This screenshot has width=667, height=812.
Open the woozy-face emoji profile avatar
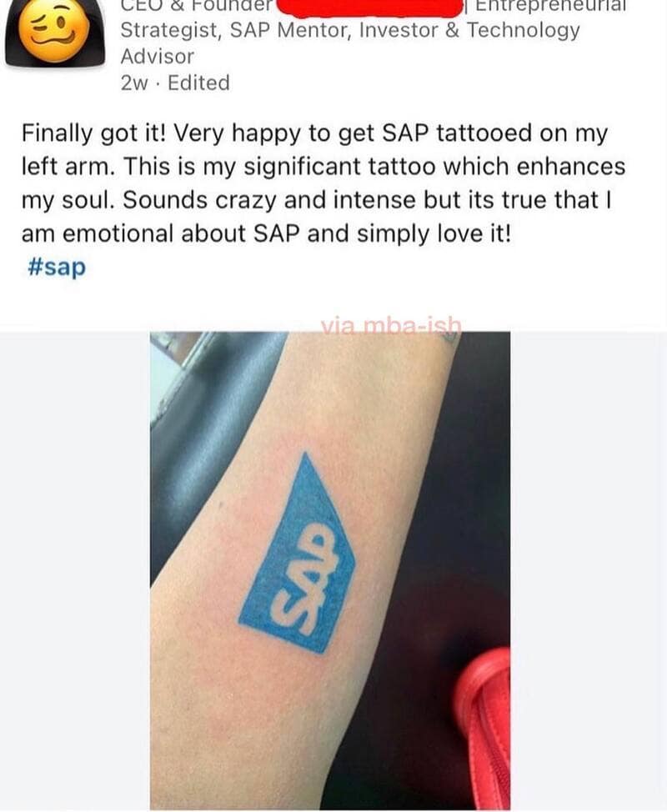pos(55,33)
